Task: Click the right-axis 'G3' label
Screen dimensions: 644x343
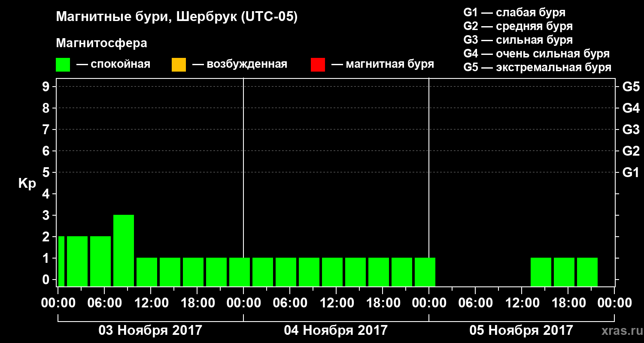Action: 631,129
